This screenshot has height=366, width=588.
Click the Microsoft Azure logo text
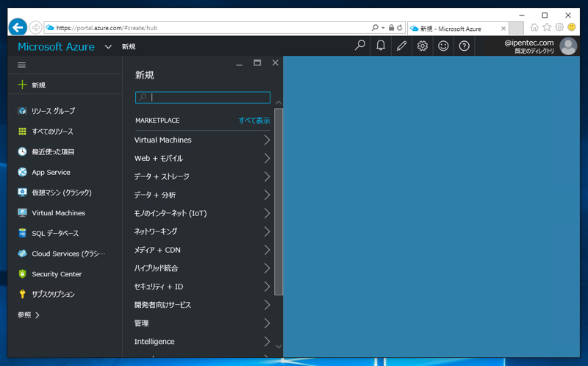pyautogui.click(x=57, y=47)
